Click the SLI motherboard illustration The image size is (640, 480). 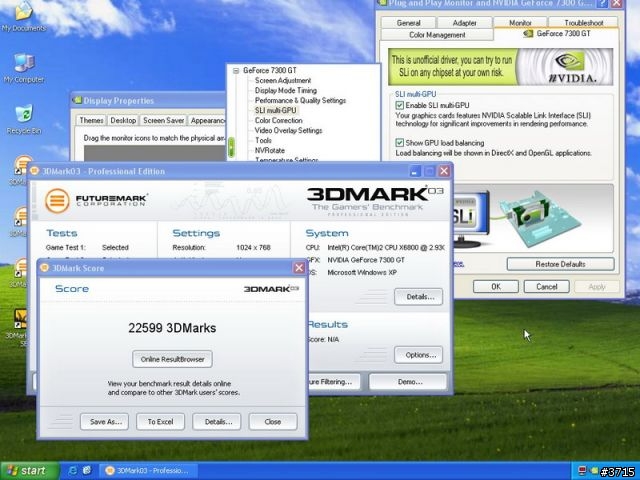pyautogui.click(x=541, y=218)
